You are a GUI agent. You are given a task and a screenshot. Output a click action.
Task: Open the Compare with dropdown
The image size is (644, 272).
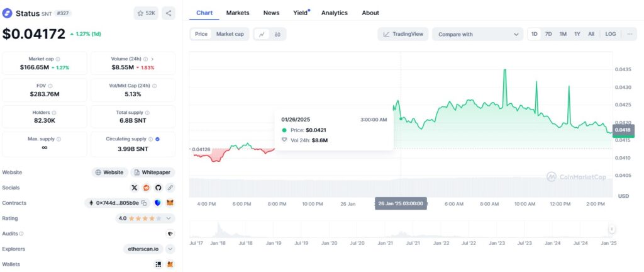click(x=477, y=34)
